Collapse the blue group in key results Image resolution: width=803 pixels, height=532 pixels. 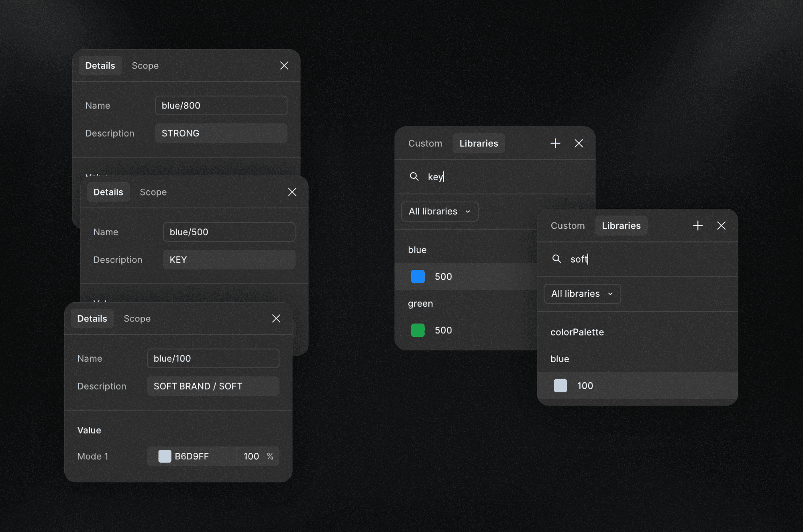click(417, 249)
